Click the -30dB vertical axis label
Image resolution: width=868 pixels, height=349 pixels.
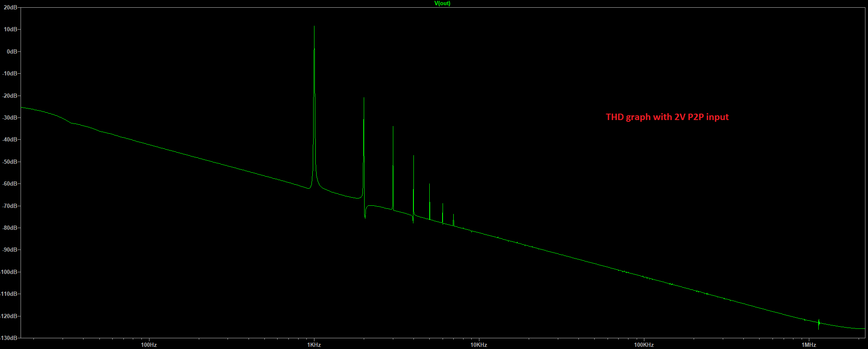(9, 117)
